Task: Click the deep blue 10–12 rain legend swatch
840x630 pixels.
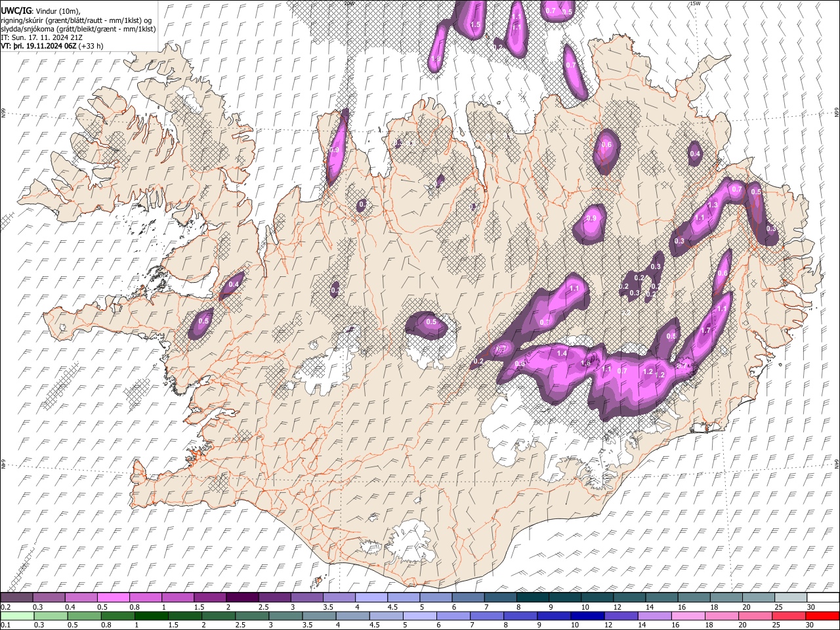Action: [586, 616]
